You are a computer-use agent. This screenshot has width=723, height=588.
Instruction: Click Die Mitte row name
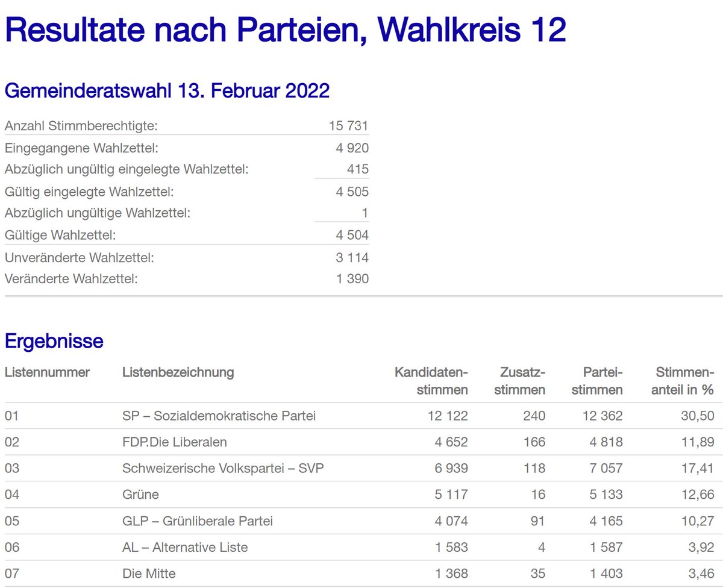(x=149, y=574)
